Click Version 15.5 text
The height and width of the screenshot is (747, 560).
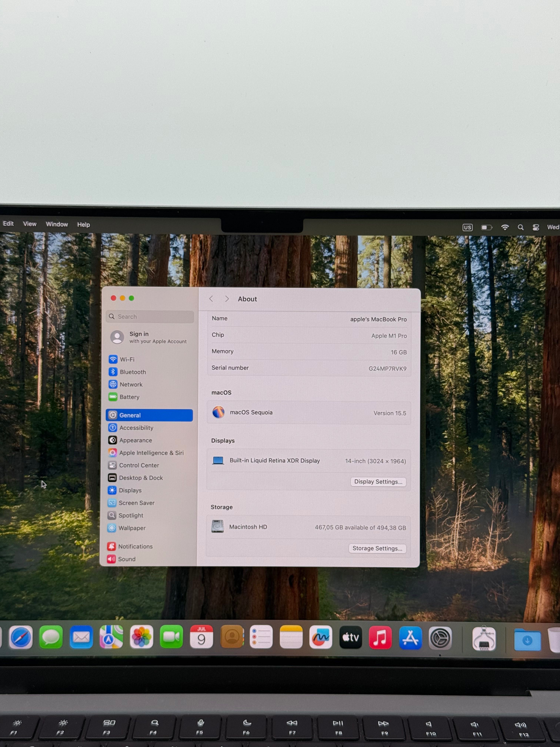point(390,413)
